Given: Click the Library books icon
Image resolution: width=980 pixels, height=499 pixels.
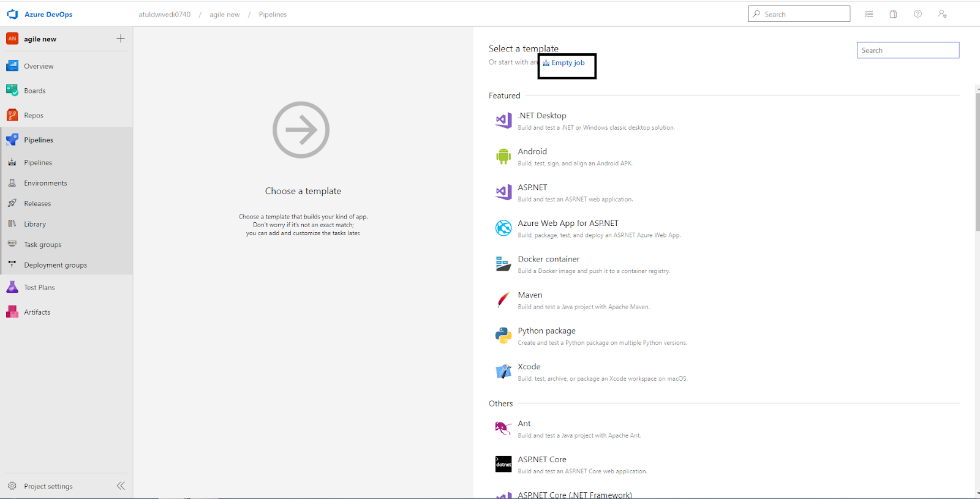Looking at the screenshot, I should click(12, 223).
